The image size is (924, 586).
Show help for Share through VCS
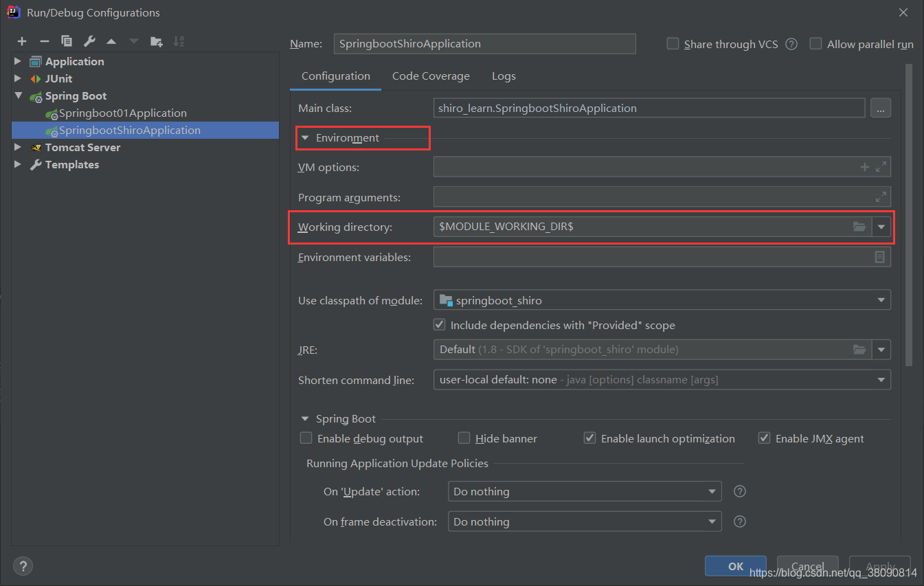pyautogui.click(x=791, y=44)
